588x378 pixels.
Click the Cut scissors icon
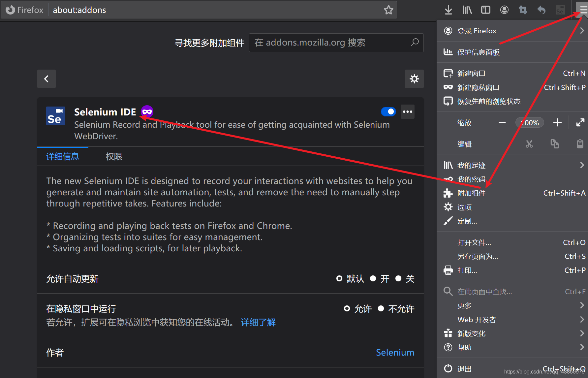[529, 144]
